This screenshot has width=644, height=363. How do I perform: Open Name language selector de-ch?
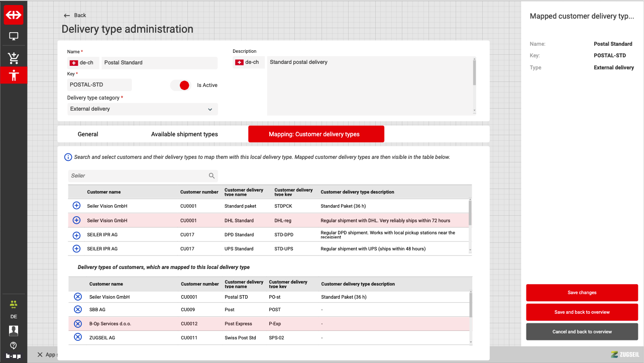pyautogui.click(x=83, y=63)
